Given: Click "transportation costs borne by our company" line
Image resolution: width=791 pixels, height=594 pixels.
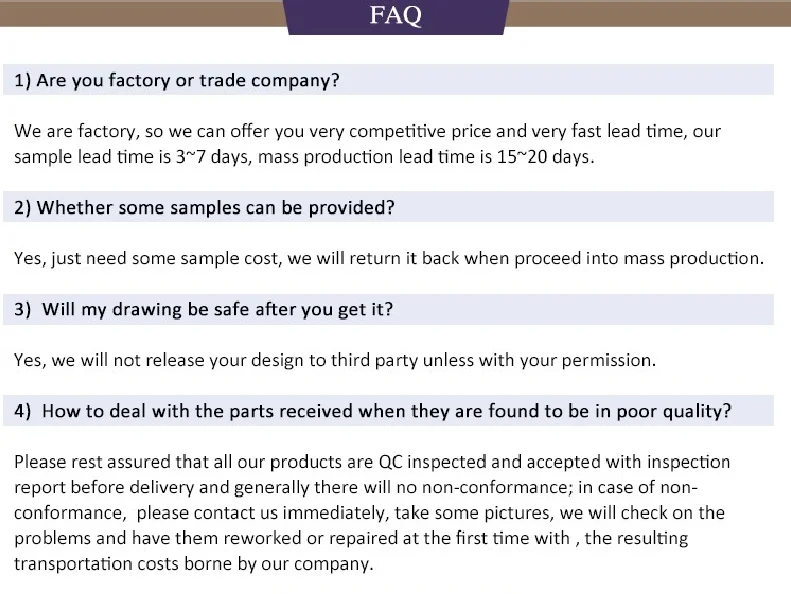Looking at the screenshot, I should tap(193, 564).
